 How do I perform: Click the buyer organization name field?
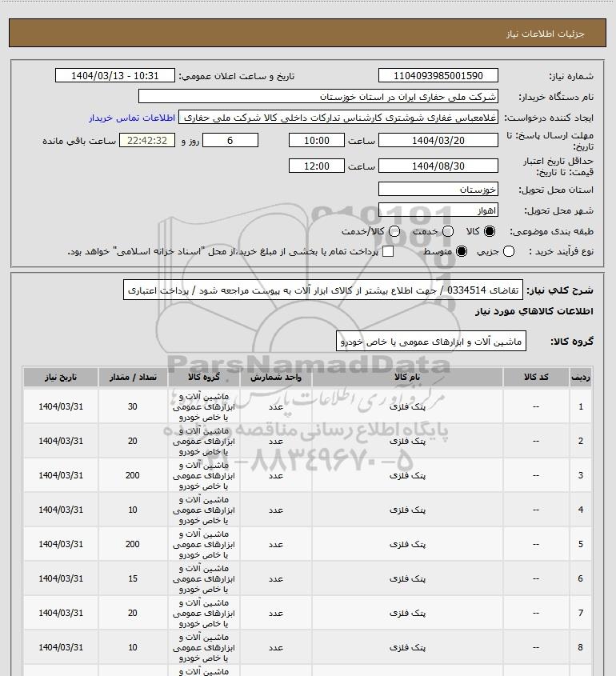pyautogui.click(x=318, y=97)
